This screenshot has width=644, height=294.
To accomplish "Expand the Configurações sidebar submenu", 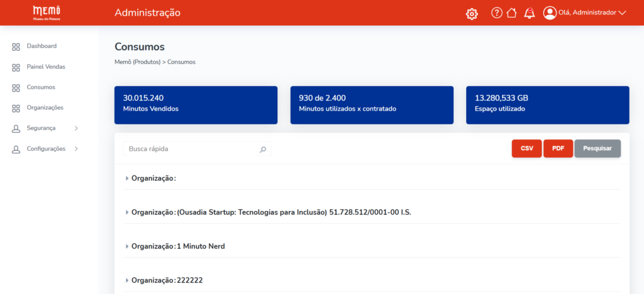I will 76,149.
